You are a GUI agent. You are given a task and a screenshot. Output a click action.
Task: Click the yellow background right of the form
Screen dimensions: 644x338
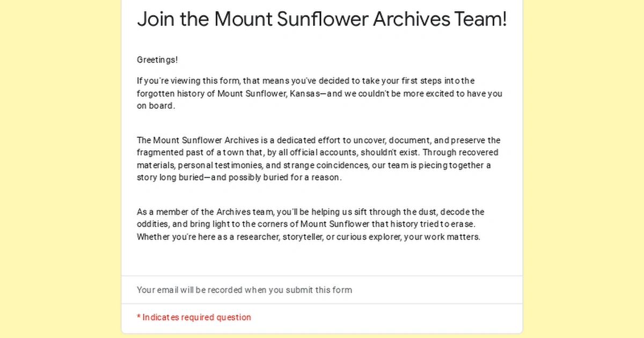(583, 169)
